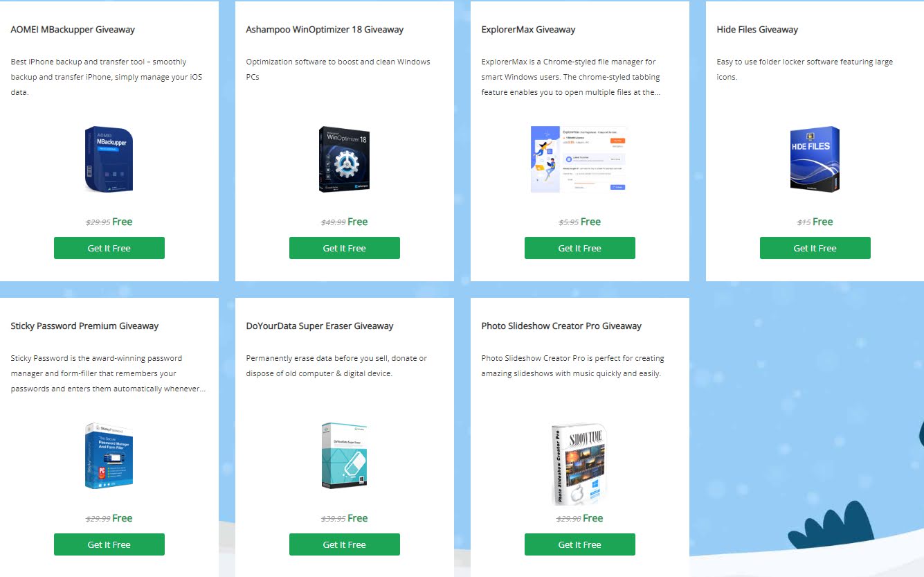Image resolution: width=924 pixels, height=577 pixels.
Task: Open the DoYourData Super Eraser box image
Action: (x=344, y=456)
